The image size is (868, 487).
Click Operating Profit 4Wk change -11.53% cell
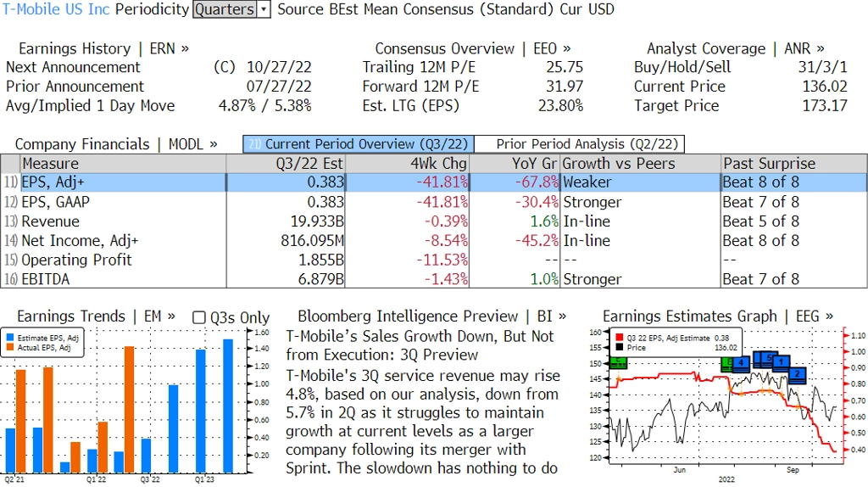[407, 260]
